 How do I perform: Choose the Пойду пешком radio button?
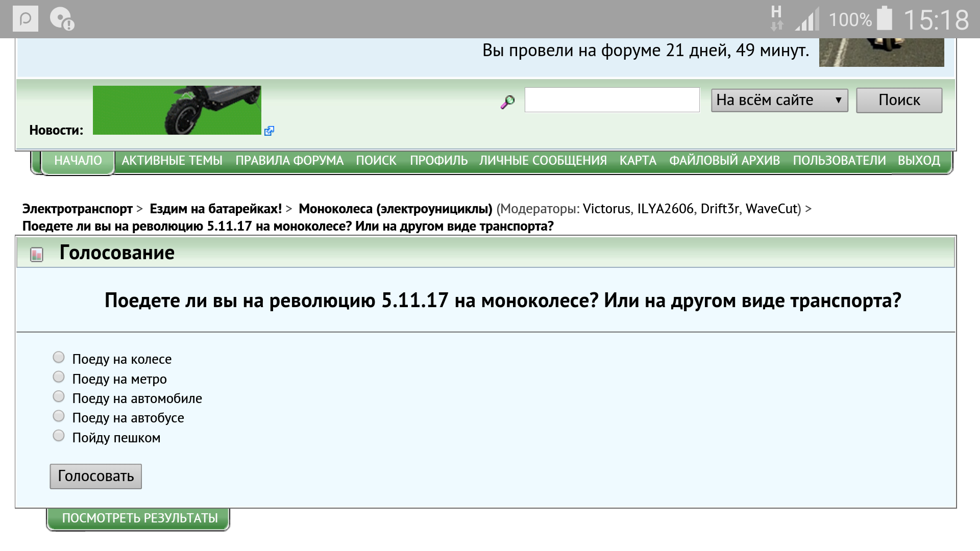tap(59, 436)
